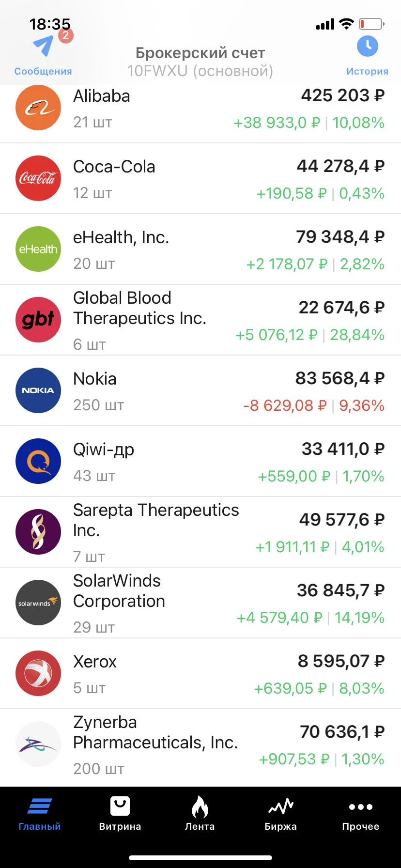Screen dimensions: 401x868
Task: Open Global Blood Therapeutics Inc. position
Action: 200,320
